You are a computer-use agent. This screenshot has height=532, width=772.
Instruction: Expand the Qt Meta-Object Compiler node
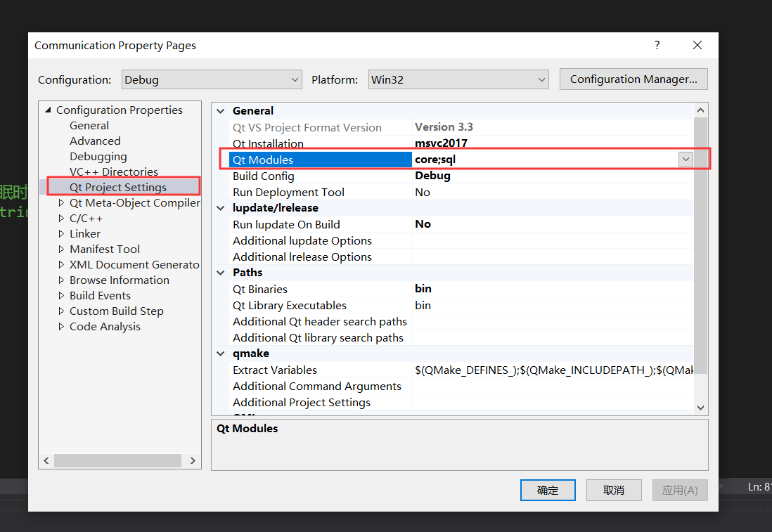click(x=61, y=203)
